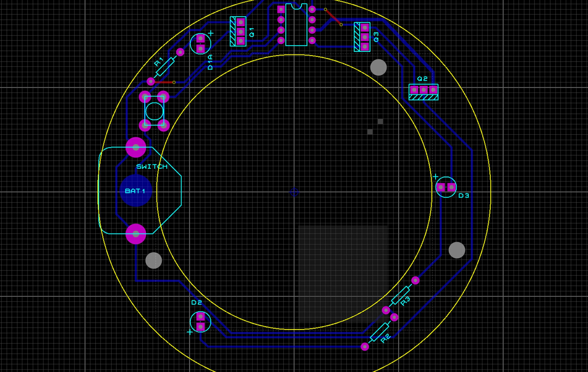Select the D1A diode footprint

pyautogui.click(x=200, y=44)
